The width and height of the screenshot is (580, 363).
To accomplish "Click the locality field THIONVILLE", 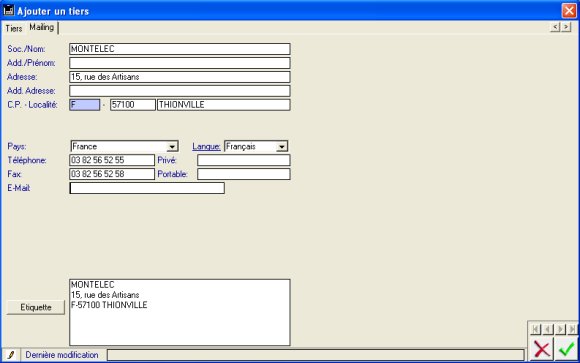I will pyautogui.click(x=224, y=105).
